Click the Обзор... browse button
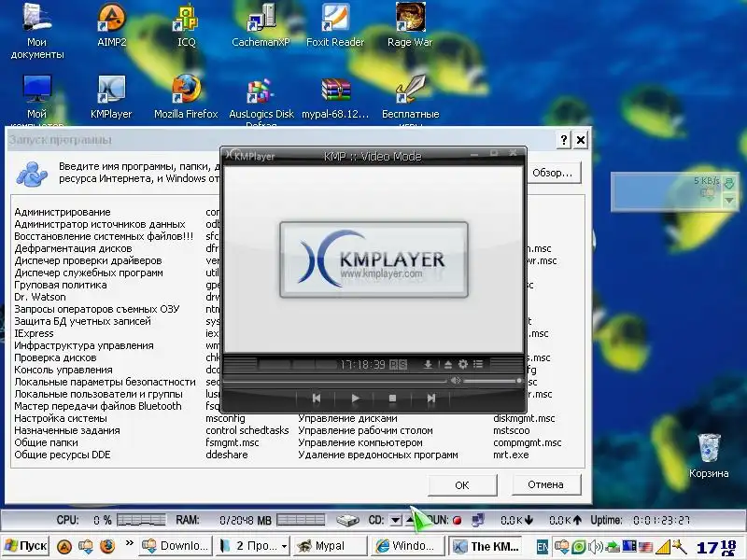Viewport: 747px width, 560px height. tap(552, 173)
